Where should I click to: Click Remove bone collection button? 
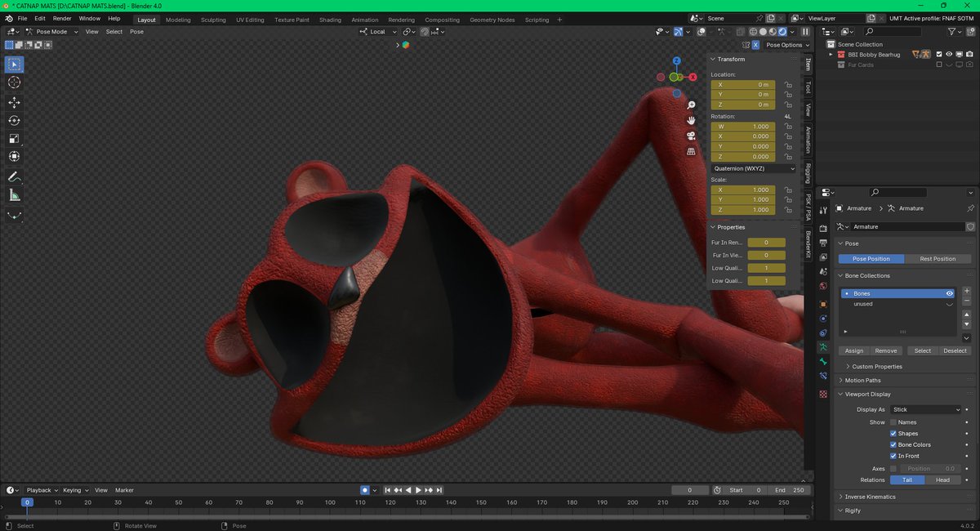tap(886, 350)
